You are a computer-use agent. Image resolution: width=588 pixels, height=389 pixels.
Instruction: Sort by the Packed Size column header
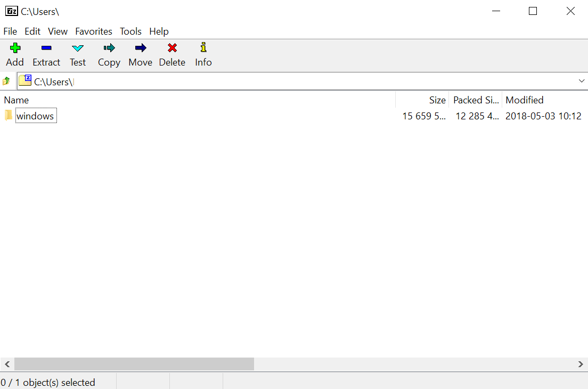(476, 100)
